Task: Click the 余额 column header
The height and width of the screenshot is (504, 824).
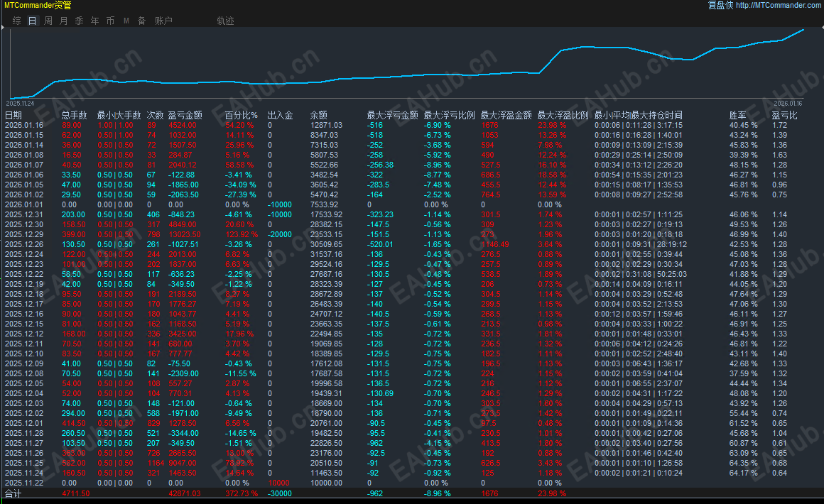Action: coord(318,115)
